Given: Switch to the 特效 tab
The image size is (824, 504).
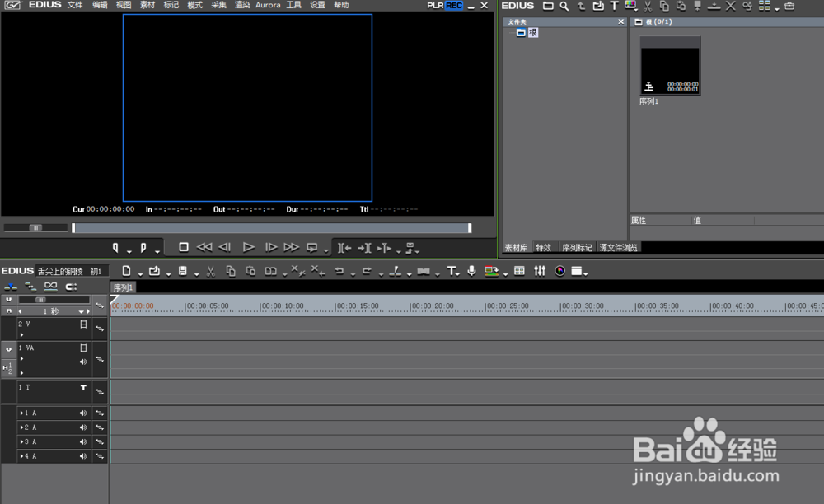Looking at the screenshot, I should [544, 247].
